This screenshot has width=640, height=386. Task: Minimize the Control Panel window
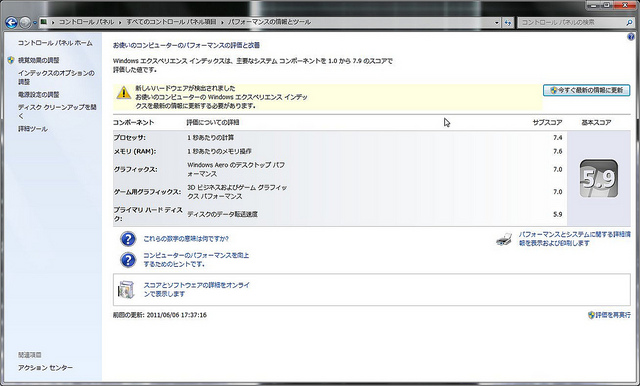click(594, 5)
